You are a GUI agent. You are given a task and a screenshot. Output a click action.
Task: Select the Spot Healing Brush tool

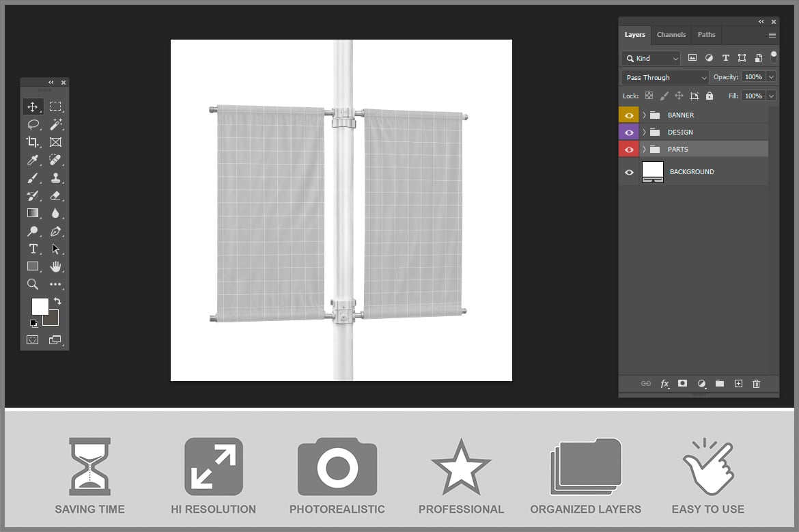[x=55, y=160]
